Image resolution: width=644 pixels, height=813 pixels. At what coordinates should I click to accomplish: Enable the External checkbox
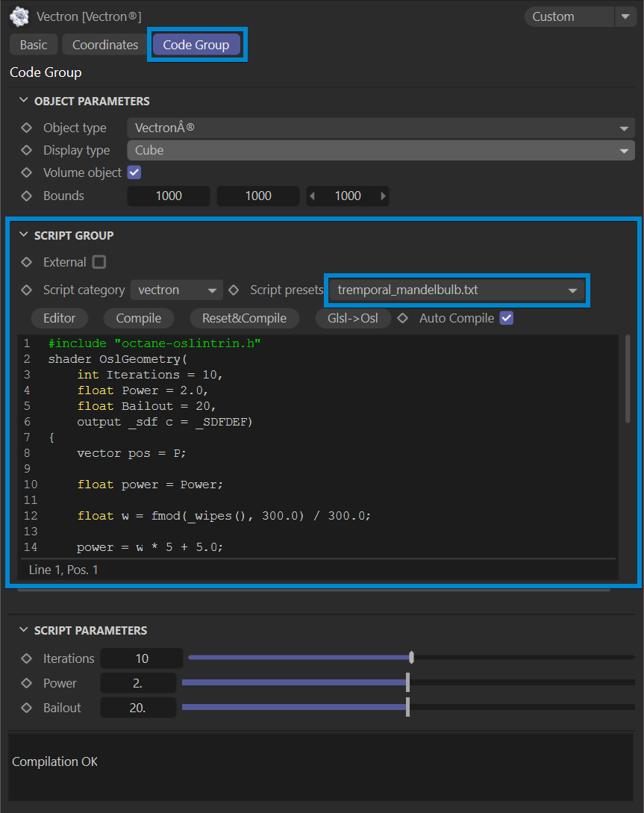pyautogui.click(x=99, y=262)
